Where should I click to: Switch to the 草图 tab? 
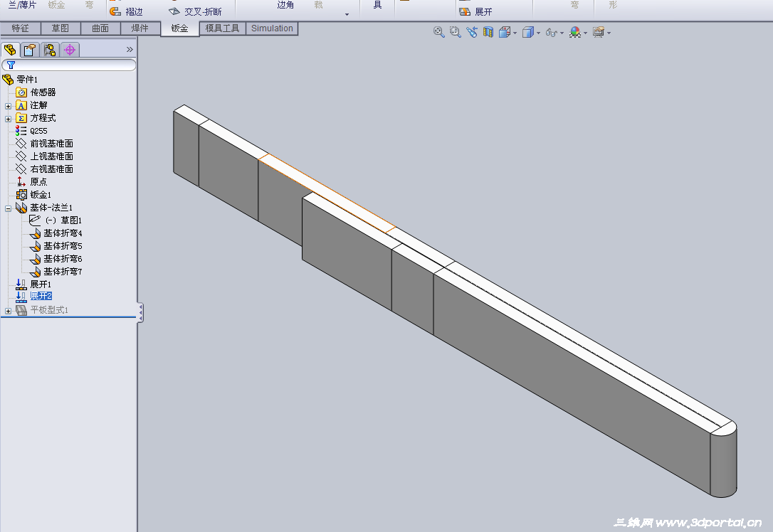[60, 28]
